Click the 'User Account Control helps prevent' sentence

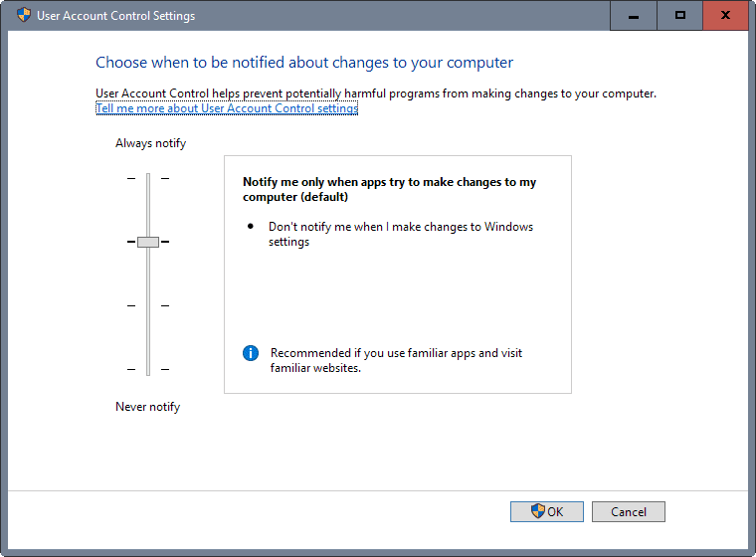coord(376,93)
